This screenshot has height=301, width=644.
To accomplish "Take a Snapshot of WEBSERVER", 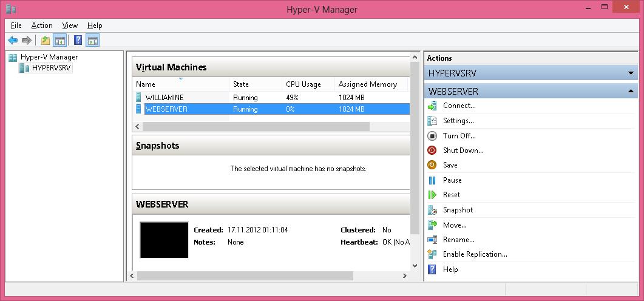I will (x=458, y=210).
